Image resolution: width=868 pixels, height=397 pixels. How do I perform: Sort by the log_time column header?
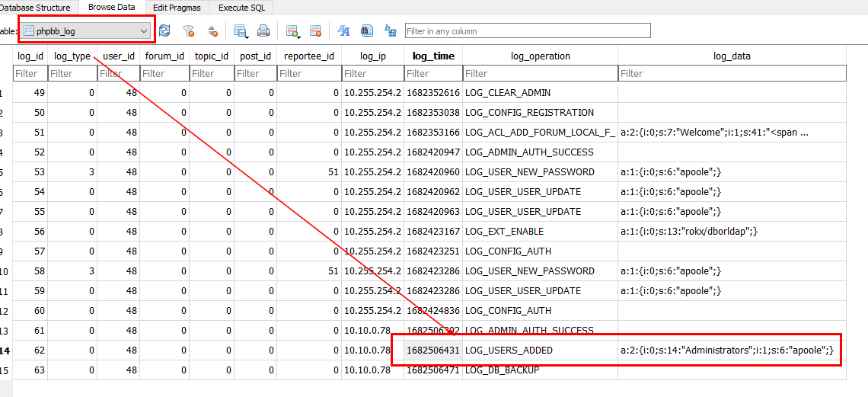(x=433, y=56)
